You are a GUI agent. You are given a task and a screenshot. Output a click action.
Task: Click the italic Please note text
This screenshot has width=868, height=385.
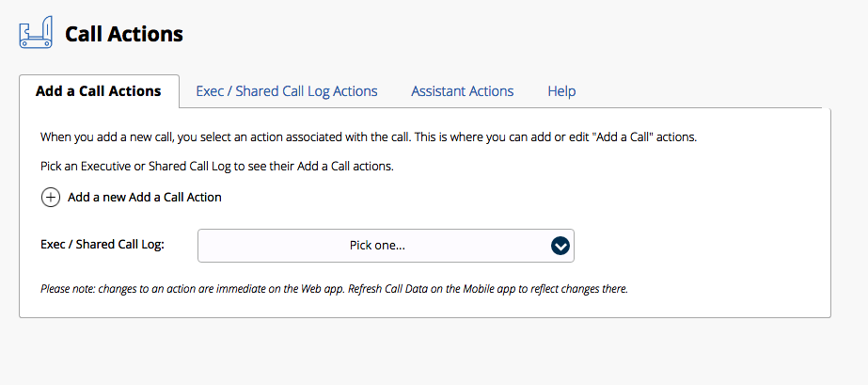pos(335,289)
